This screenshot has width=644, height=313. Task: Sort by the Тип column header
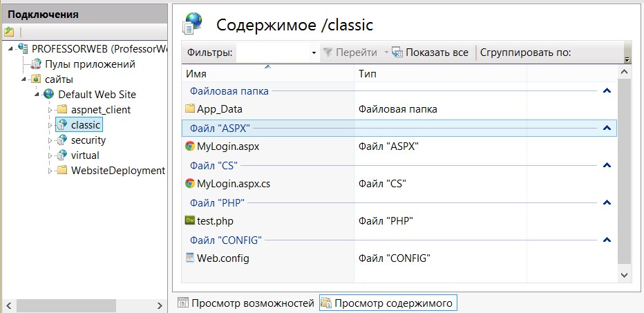(x=440, y=74)
